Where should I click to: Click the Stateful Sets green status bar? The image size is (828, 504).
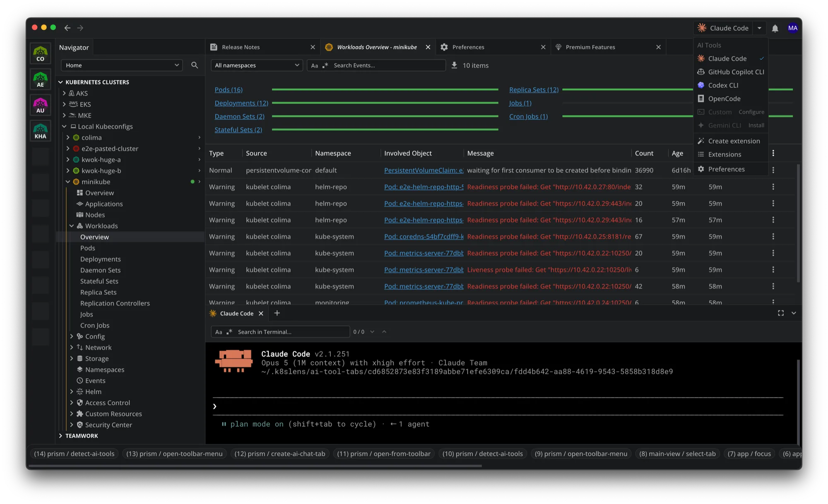[385, 130]
